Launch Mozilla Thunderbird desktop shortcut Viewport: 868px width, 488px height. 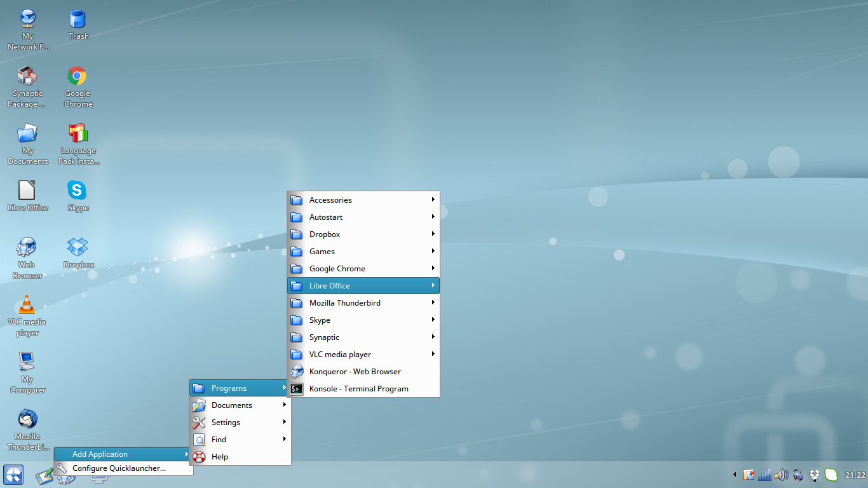(x=27, y=430)
